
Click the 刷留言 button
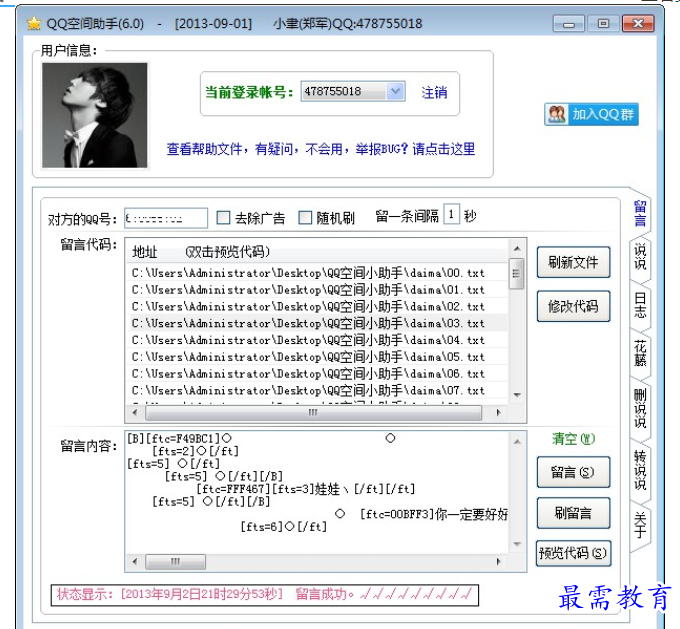[573, 513]
